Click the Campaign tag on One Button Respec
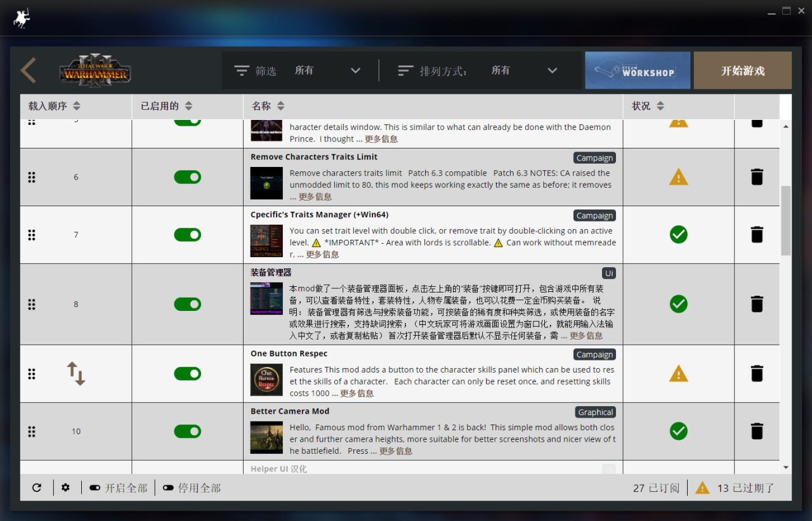The width and height of the screenshot is (812, 521). pyautogui.click(x=595, y=355)
